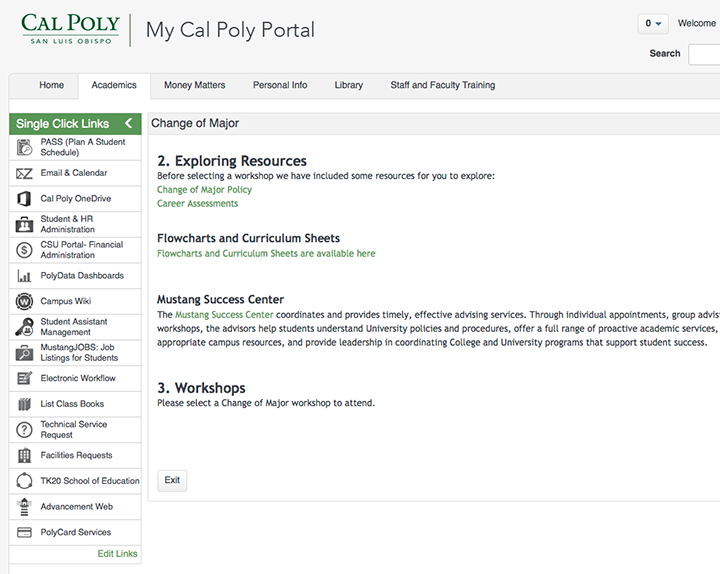Select the Personal Info tab

coord(280,85)
